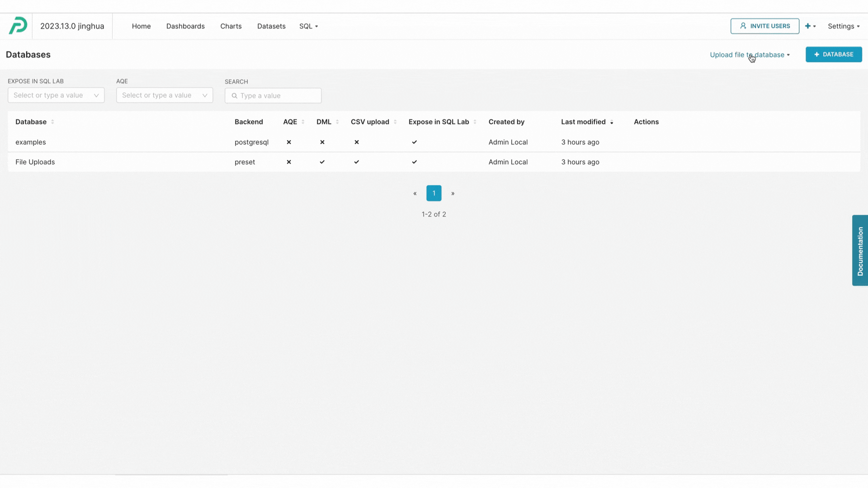Screen dimensions: 868x488
Task: Click the magnifier icon in the search field
Action: pyautogui.click(x=235, y=96)
